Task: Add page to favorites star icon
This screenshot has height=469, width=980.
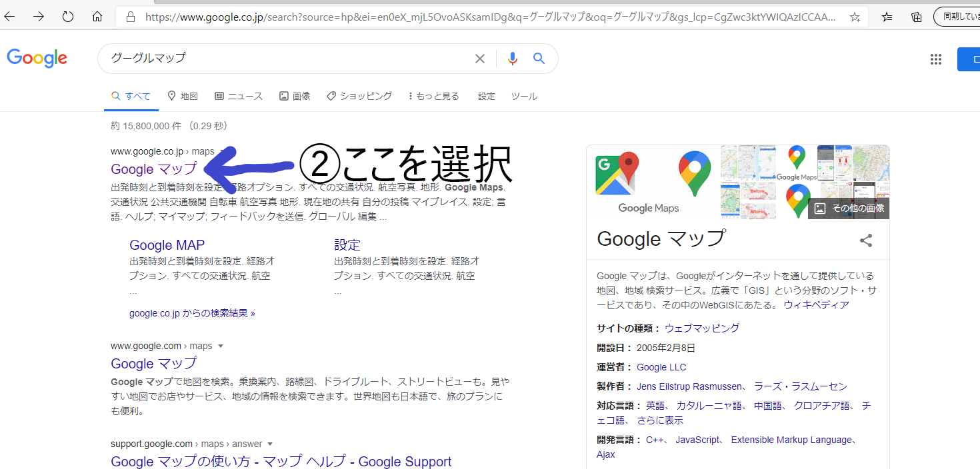Action: tap(855, 17)
